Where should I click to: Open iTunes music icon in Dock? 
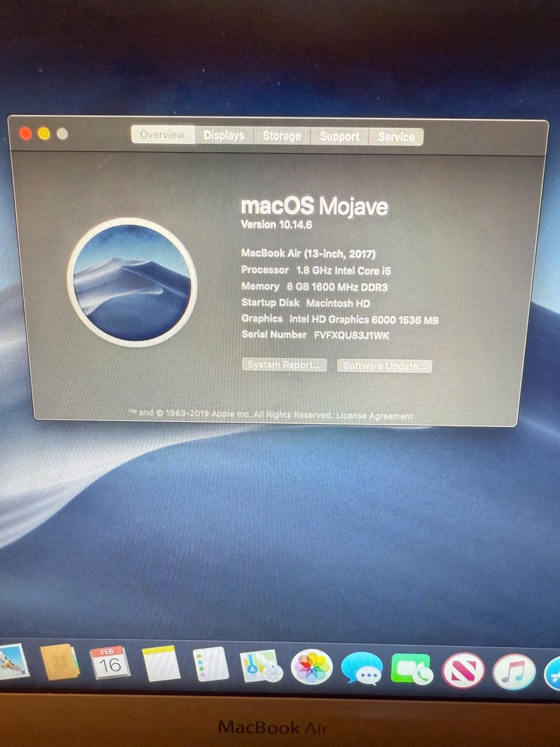point(514,672)
